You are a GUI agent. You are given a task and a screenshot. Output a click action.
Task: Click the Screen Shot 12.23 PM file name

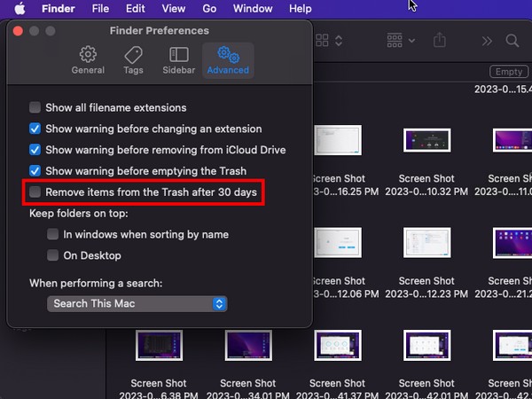[x=426, y=287]
